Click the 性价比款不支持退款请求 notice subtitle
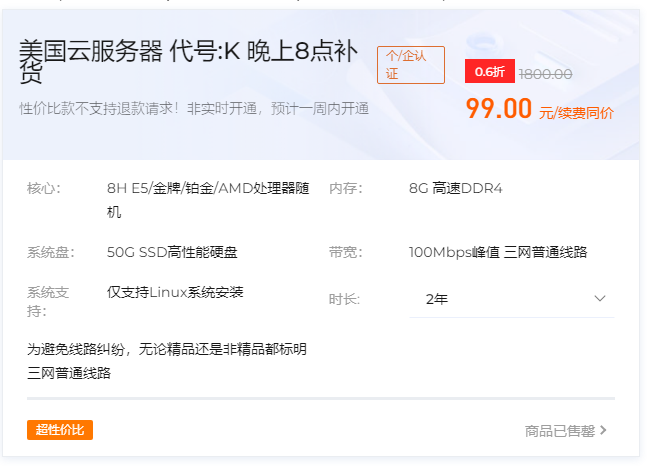 click(194, 109)
